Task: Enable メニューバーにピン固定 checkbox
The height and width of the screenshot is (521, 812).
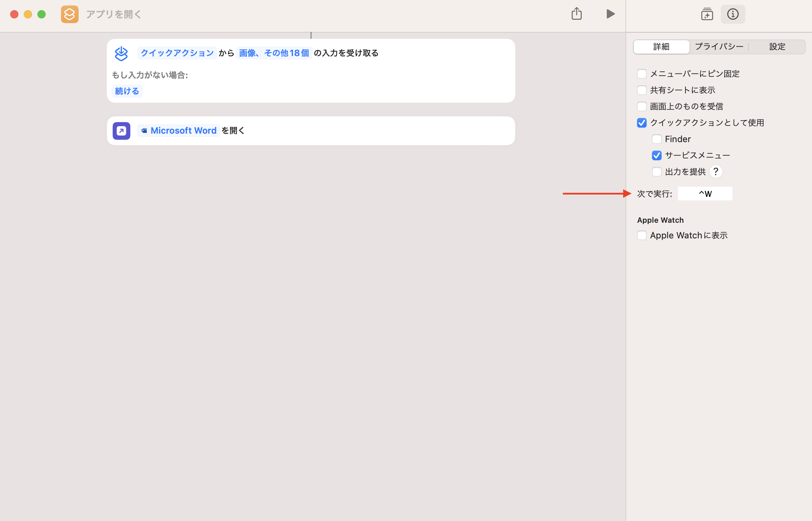Action: coord(642,74)
